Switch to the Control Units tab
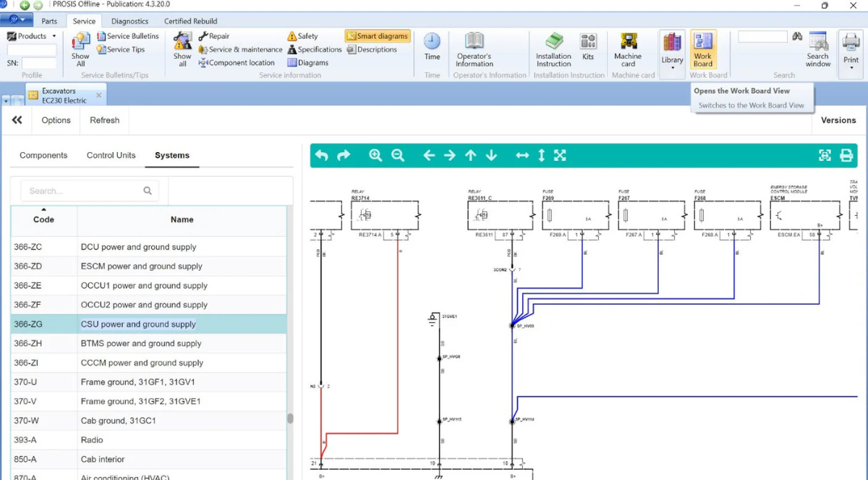Viewport: 868px width, 480px height. pos(111,155)
